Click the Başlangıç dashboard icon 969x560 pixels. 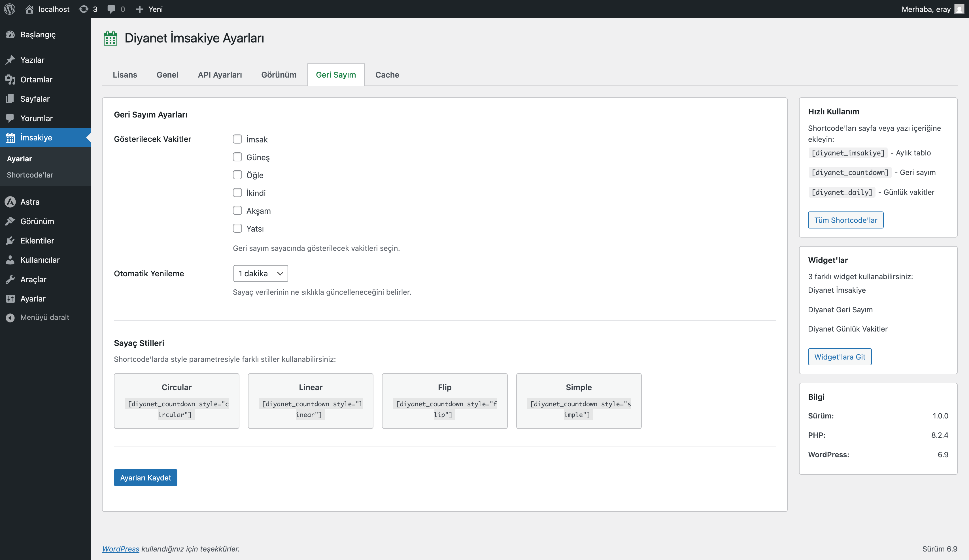[10, 35]
